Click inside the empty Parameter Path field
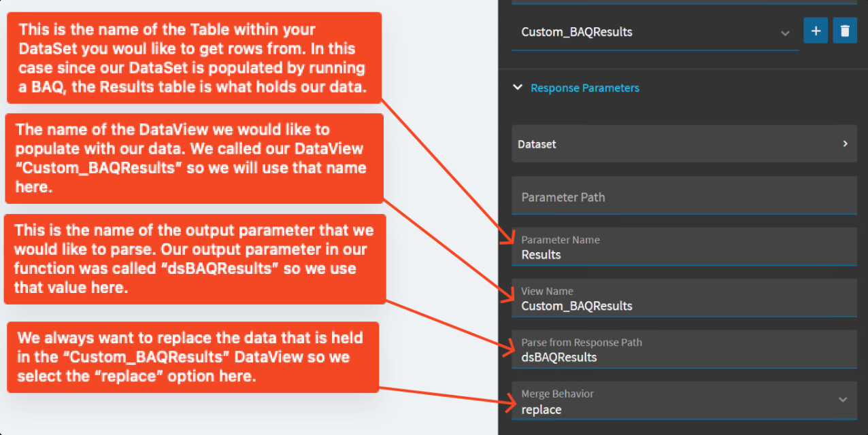The height and width of the screenshot is (435, 868). click(x=684, y=196)
